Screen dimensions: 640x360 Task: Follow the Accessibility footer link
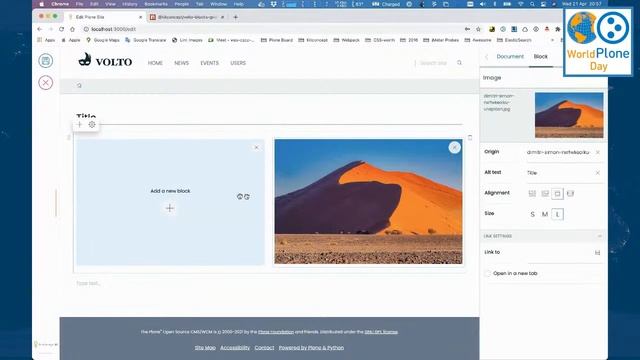[235, 348]
